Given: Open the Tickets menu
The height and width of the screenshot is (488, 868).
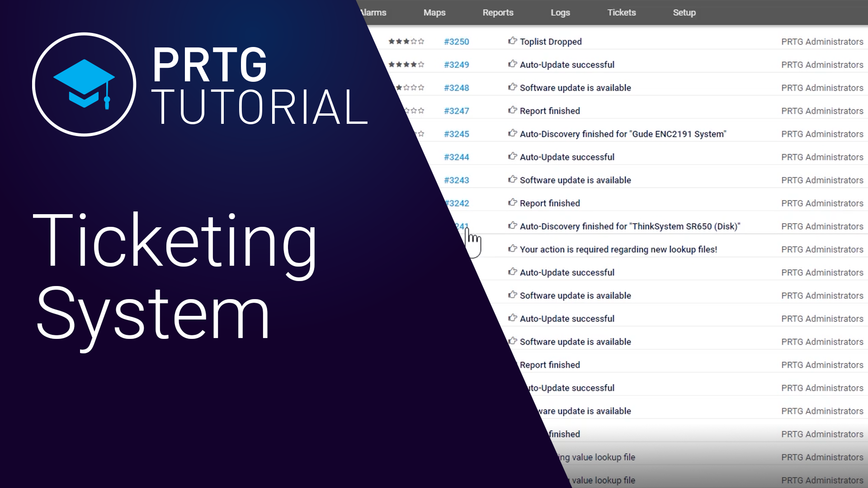Looking at the screenshot, I should click(621, 13).
